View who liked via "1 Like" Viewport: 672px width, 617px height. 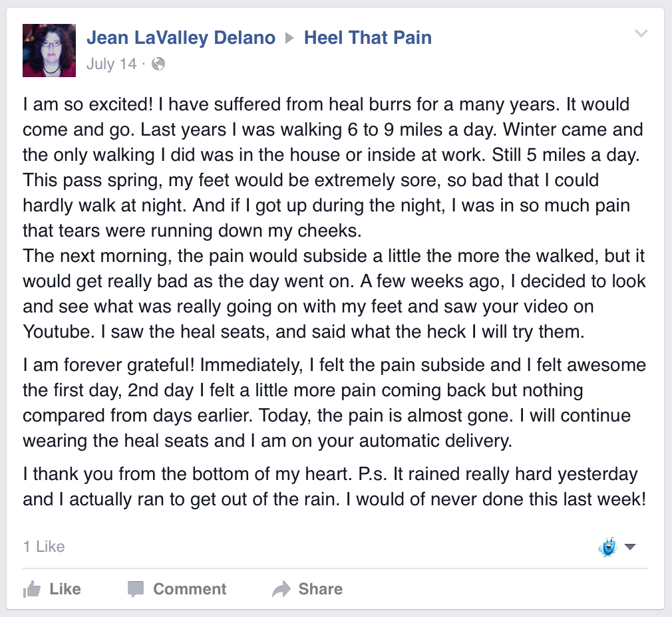click(x=44, y=547)
